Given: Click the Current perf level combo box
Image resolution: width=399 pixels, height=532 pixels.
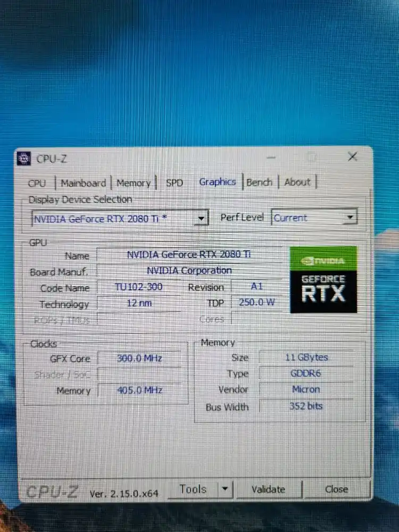Looking at the screenshot, I should [314, 217].
